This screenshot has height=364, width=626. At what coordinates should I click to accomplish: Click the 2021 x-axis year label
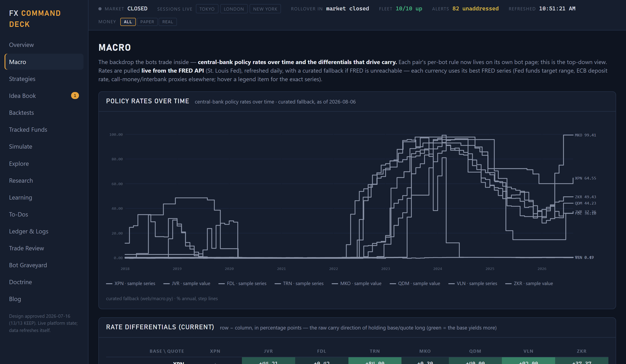[x=281, y=269]
